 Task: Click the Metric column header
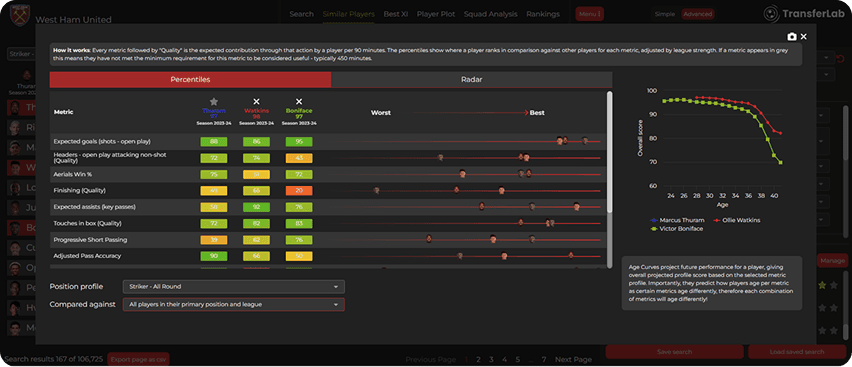(x=63, y=113)
